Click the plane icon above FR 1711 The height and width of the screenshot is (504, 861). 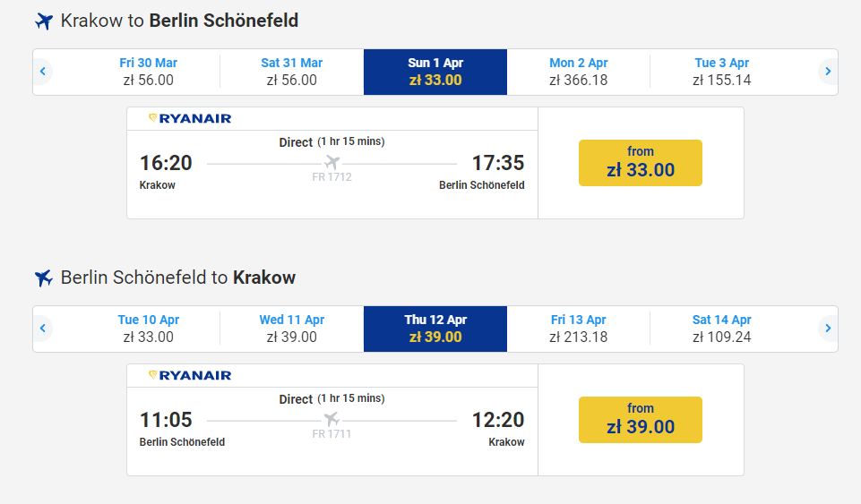(x=332, y=420)
